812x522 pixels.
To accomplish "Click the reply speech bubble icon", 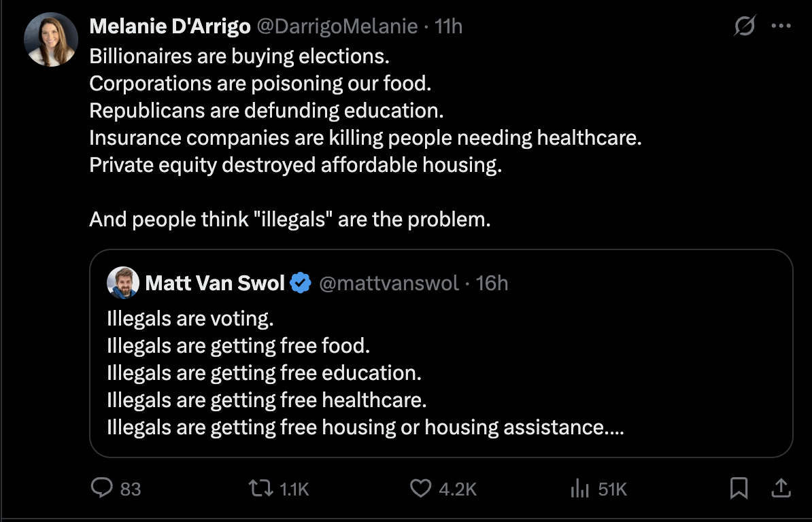I will click(x=102, y=488).
